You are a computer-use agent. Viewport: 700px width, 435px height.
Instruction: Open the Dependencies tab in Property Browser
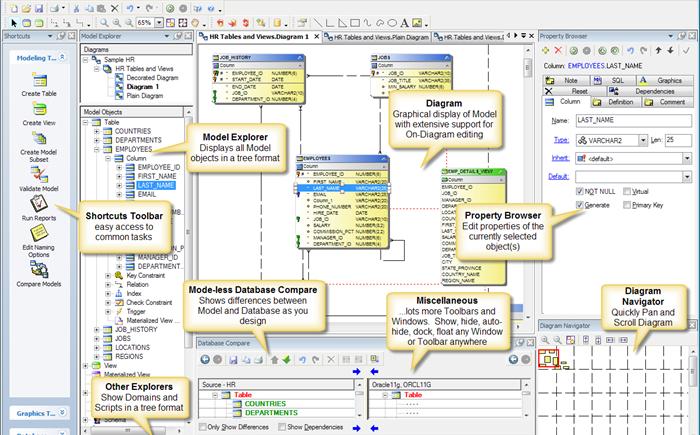point(650,91)
